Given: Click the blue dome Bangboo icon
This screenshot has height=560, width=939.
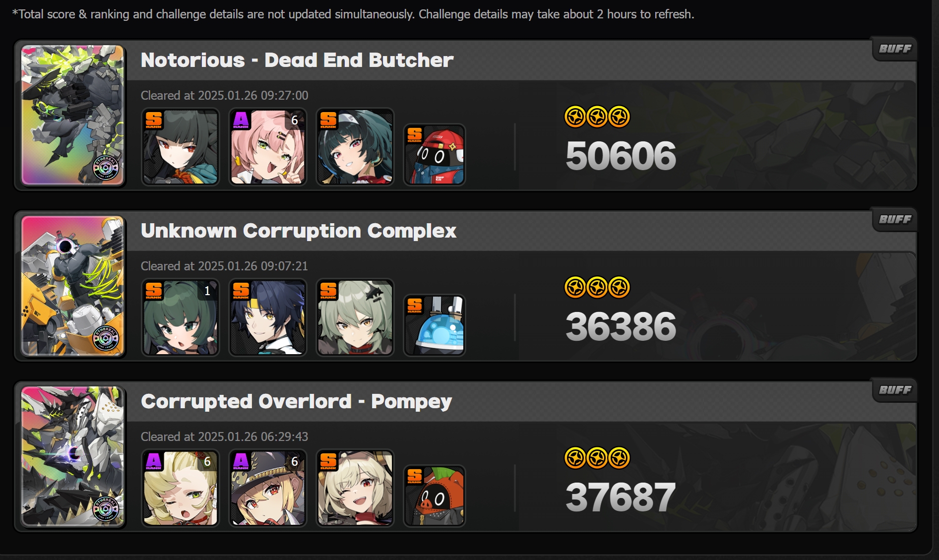Looking at the screenshot, I should click(x=435, y=325).
